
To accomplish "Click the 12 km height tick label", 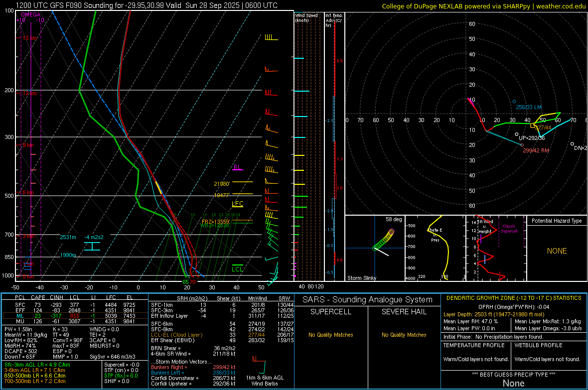I will 29,93.
